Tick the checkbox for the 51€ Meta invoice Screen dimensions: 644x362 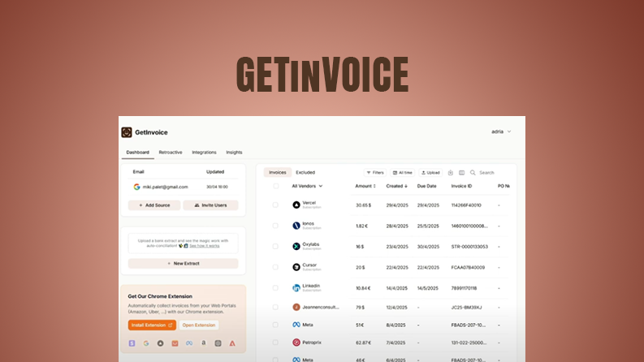click(275, 325)
